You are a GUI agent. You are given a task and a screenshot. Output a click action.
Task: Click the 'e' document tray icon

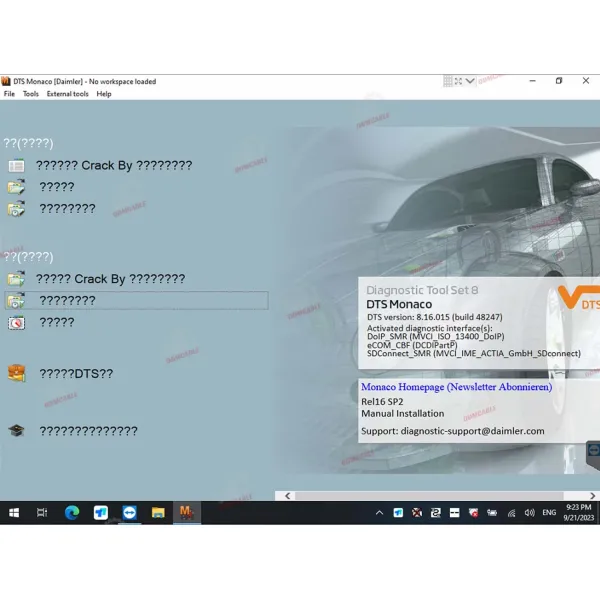tap(435, 513)
